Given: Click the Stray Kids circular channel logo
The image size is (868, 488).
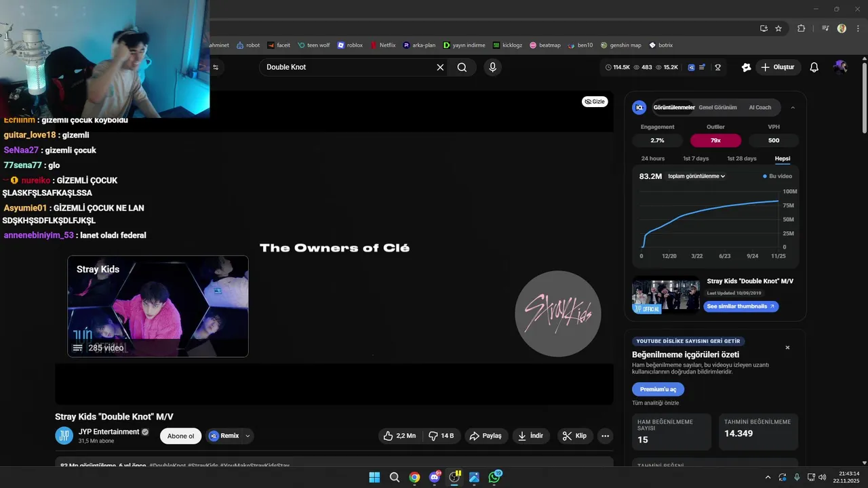Looking at the screenshot, I should click(558, 313).
